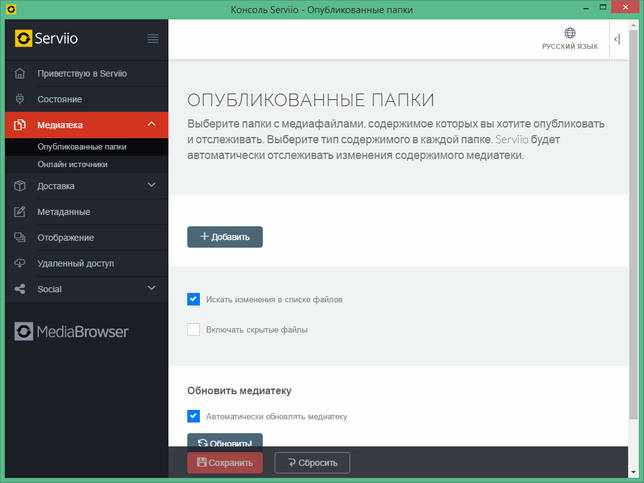The image size is (644, 483).
Task: Minimize the Консоль Serviio window
Action: pos(586,8)
